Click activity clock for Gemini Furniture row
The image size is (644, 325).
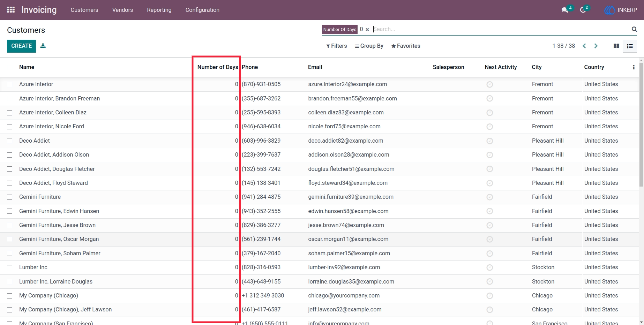tap(490, 197)
